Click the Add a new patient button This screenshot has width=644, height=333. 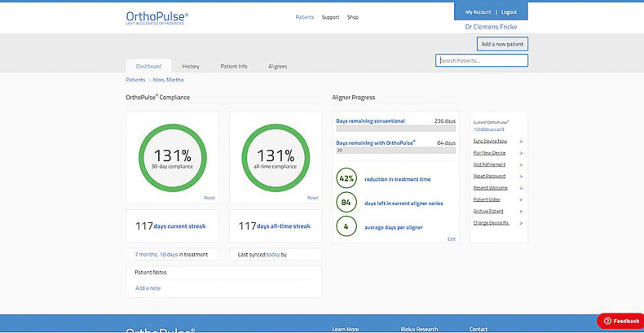click(x=502, y=44)
